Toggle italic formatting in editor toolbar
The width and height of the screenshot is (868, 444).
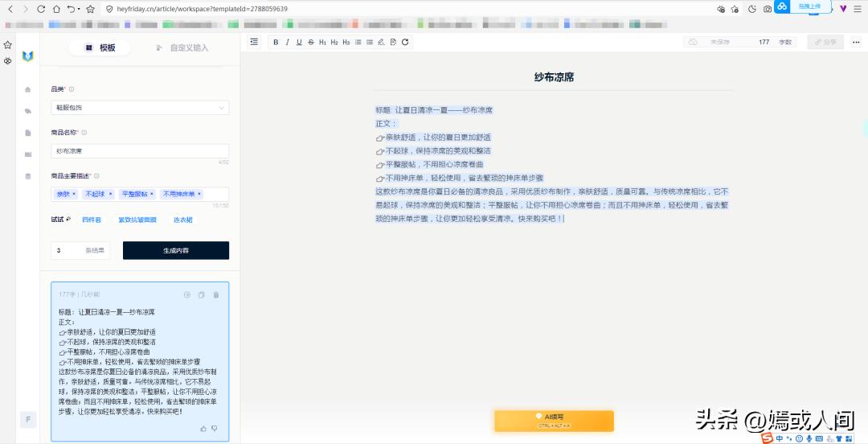(x=287, y=42)
